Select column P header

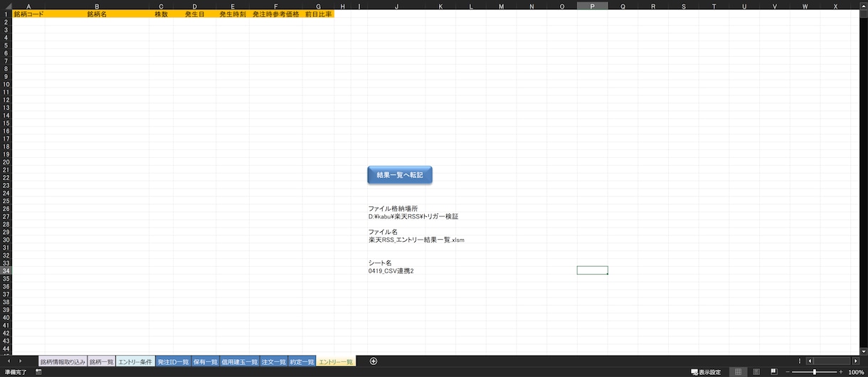pyautogui.click(x=593, y=6)
